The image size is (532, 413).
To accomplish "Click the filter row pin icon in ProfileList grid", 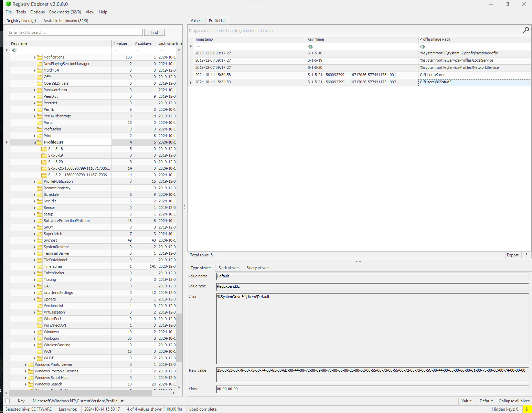I will [x=191, y=46].
